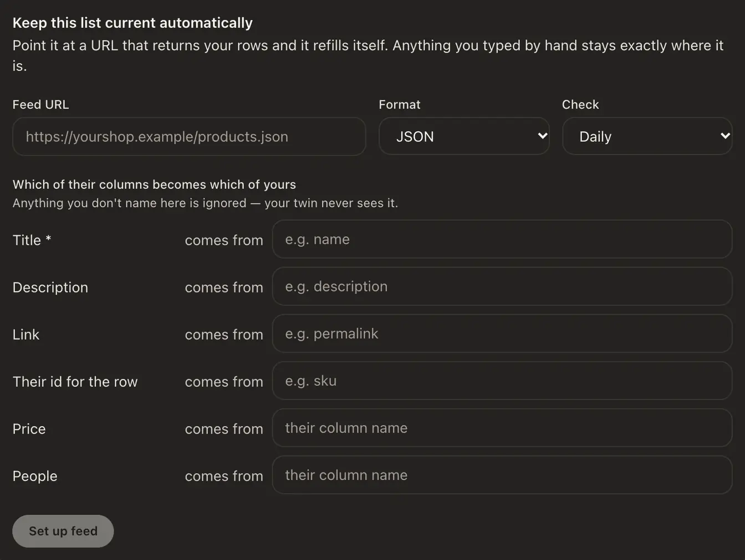Select the 'Their id for the row' field

click(502, 381)
